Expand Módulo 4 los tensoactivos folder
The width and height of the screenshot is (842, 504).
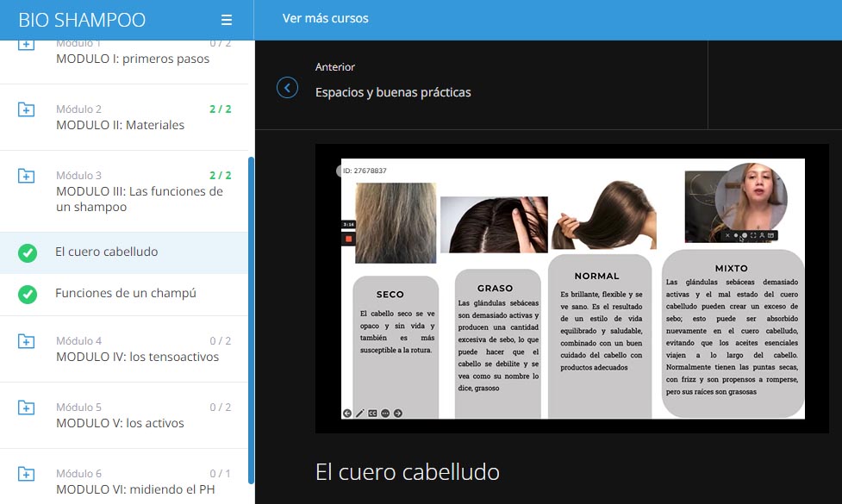tap(27, 341)
